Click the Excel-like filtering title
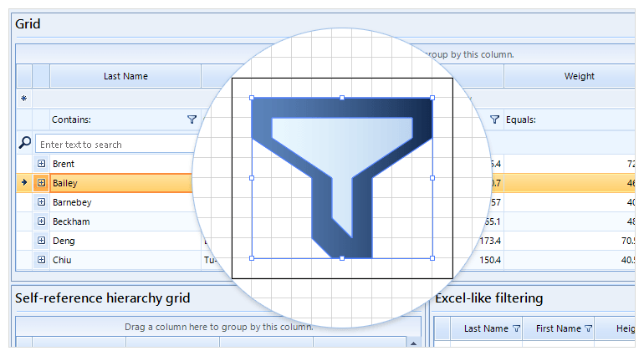The height and width of the screenshot is (356, 644). (x=489, y=298)
